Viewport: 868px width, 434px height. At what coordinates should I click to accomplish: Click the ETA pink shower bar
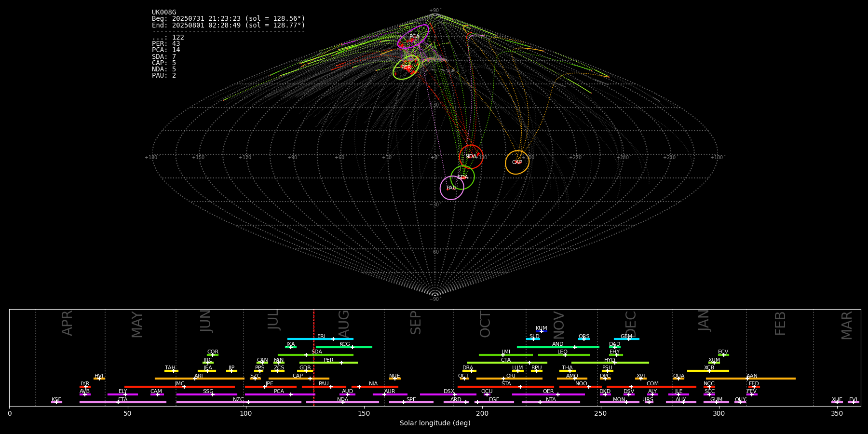click(x=122, y=402)
